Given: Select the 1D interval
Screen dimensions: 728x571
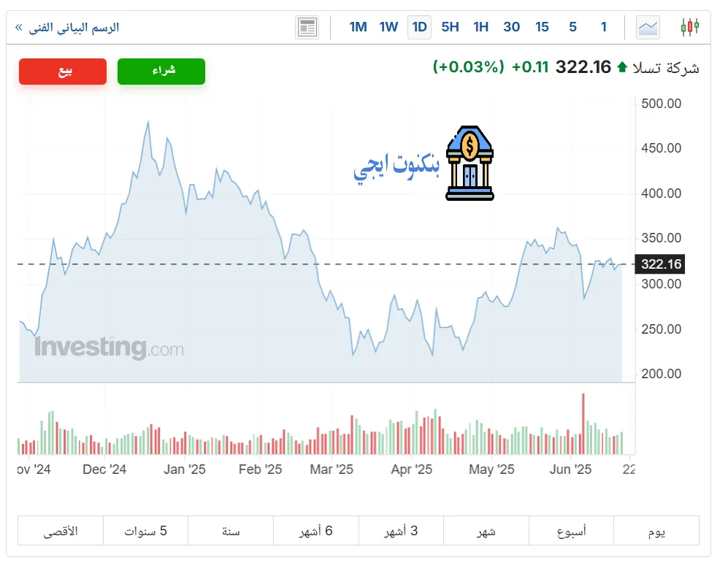Looking at the screenshot, I should point(419,27).
